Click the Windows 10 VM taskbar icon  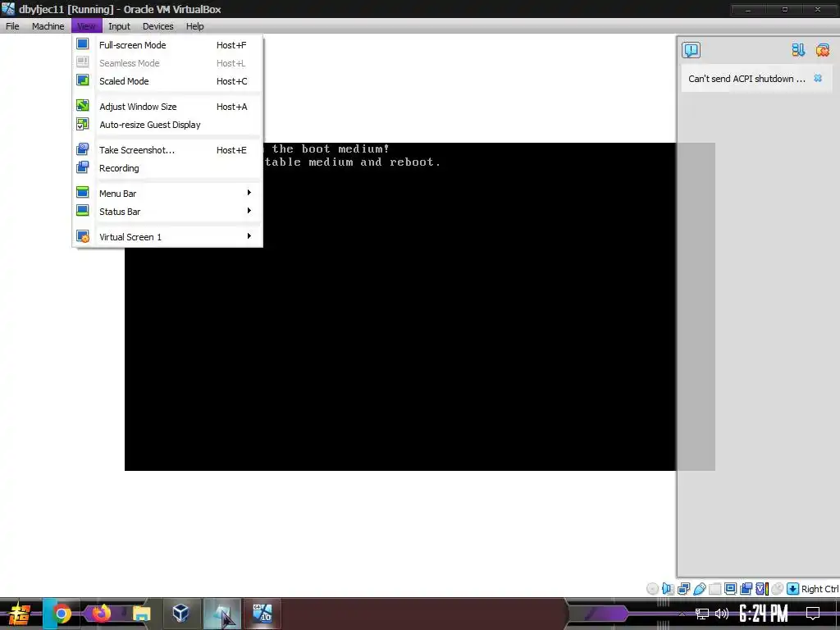(262, 614)
